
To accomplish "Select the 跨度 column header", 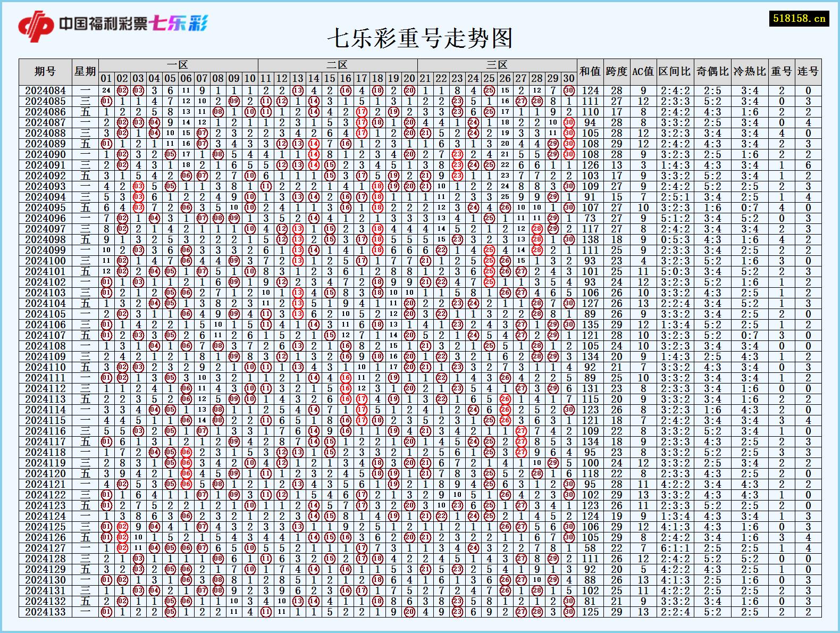I will pyautogui.click(x=617, y=72).
